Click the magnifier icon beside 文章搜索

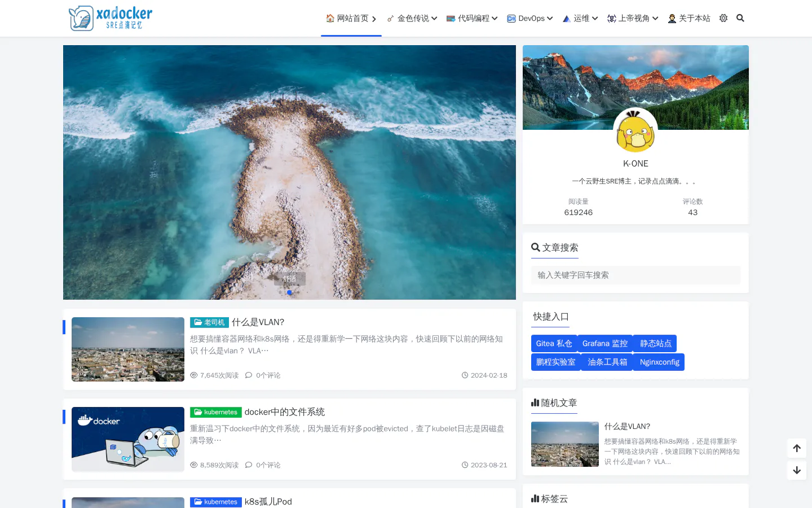[536, 247]
